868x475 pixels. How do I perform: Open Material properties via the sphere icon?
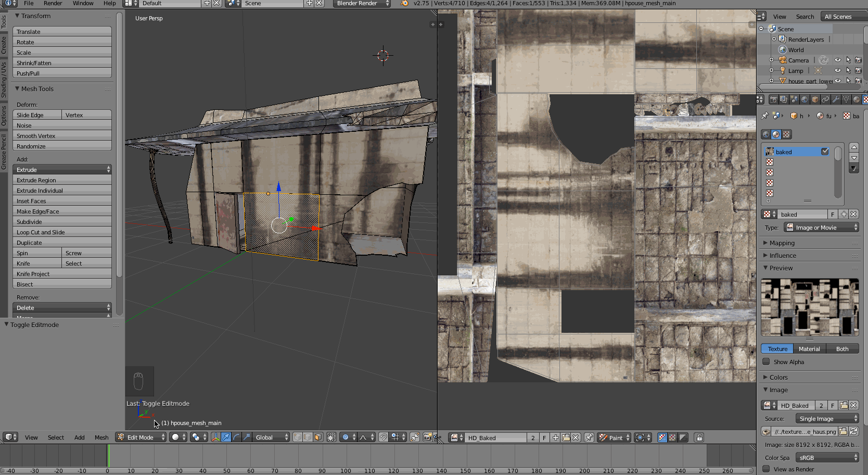[857, 99]
